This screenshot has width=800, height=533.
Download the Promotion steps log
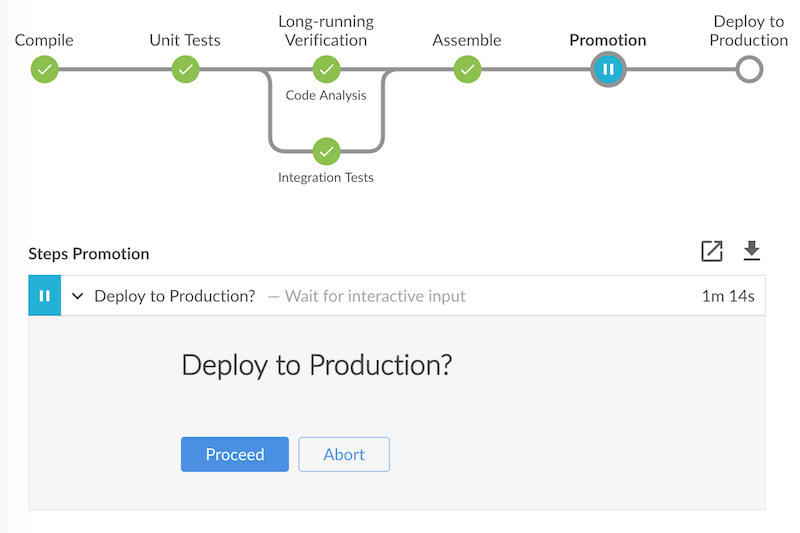[x=752, y=252]
